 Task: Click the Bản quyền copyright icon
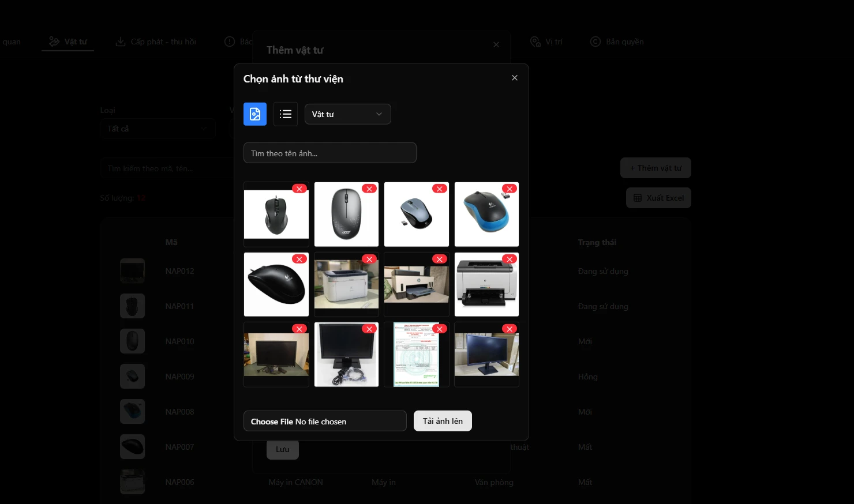point(594,41)
